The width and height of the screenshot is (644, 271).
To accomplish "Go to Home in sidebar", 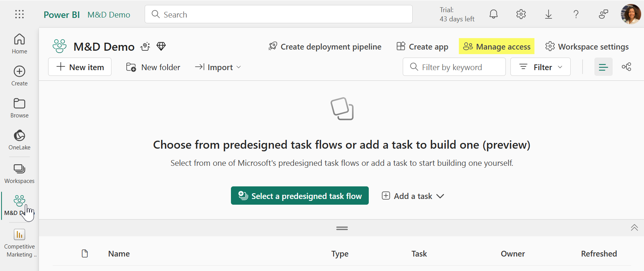I will pyautogui.click(x=19, y=44).
